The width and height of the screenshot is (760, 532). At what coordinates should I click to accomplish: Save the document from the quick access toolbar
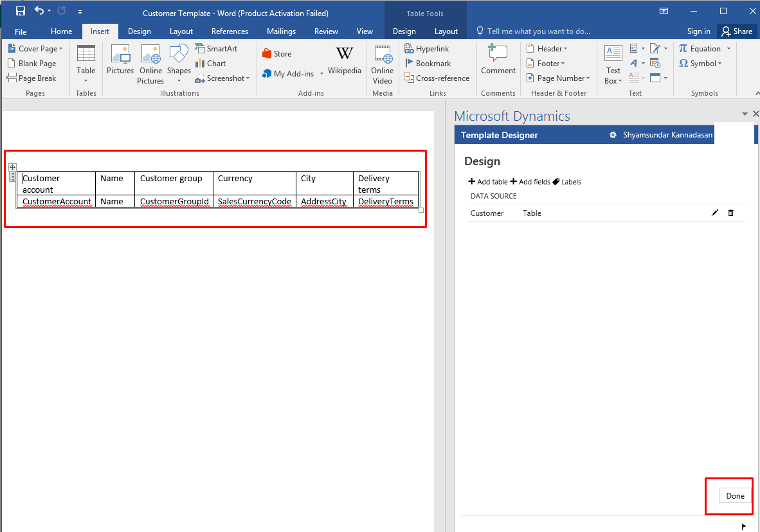click(x=21, y=11)
